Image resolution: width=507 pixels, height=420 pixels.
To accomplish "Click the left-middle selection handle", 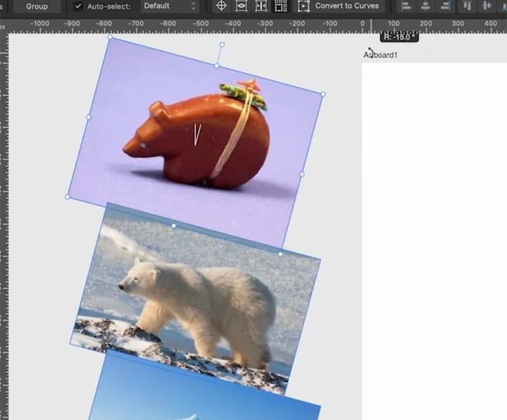I will (88, 117).
